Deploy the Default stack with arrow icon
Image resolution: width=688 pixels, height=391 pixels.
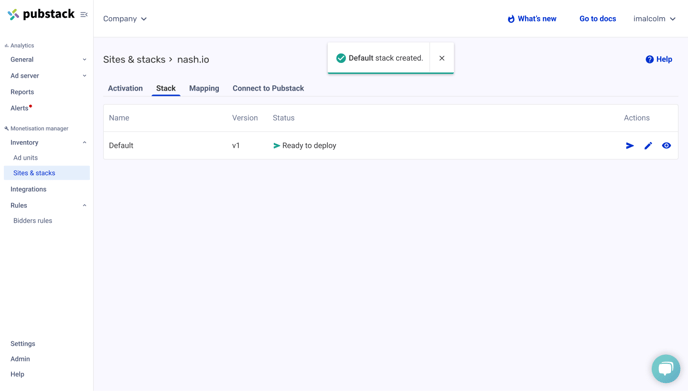point(630,145)
